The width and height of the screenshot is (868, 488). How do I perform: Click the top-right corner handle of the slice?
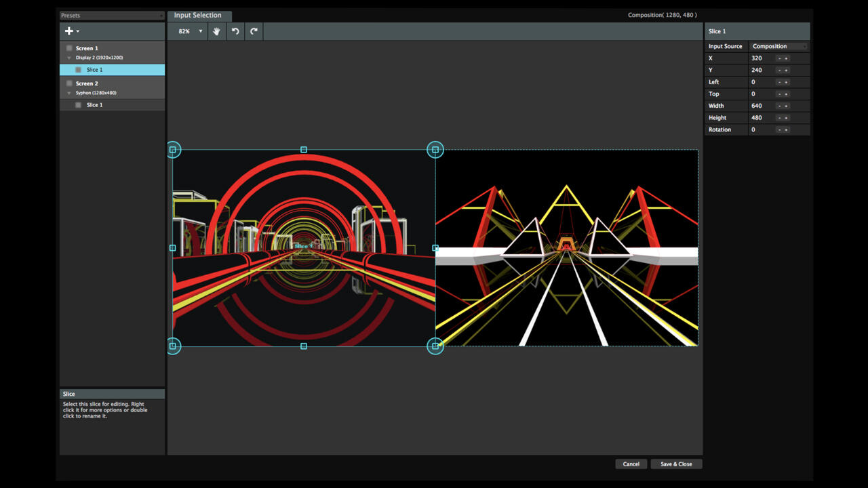point(435,150)
